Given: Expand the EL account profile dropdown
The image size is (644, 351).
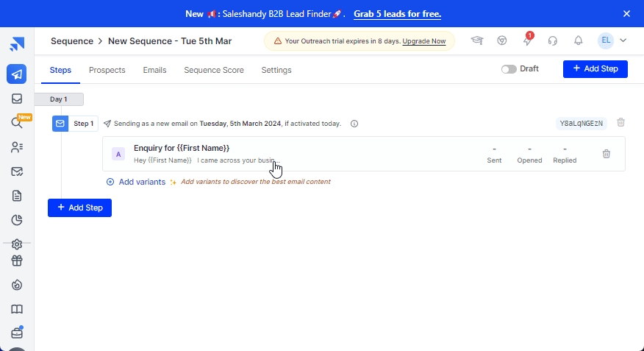Looking at the screenshot, I should pyautogui.click(x=612, y=40).
